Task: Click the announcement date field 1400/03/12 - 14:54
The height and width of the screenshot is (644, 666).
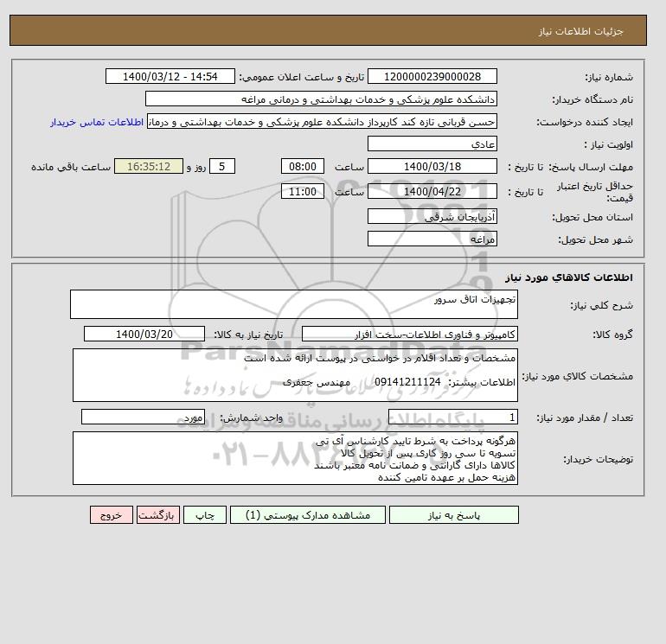Action: click(x=170, y=76)
